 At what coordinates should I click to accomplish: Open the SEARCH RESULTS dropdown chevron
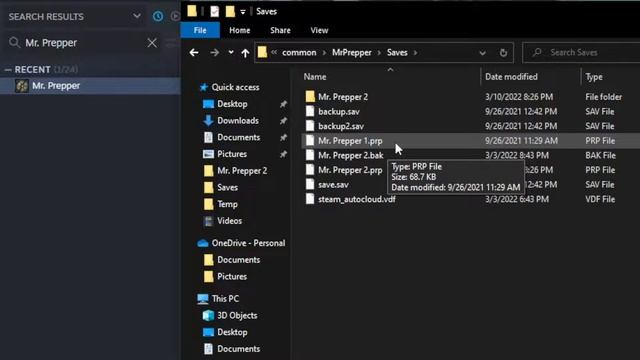[x=137, y=16]
